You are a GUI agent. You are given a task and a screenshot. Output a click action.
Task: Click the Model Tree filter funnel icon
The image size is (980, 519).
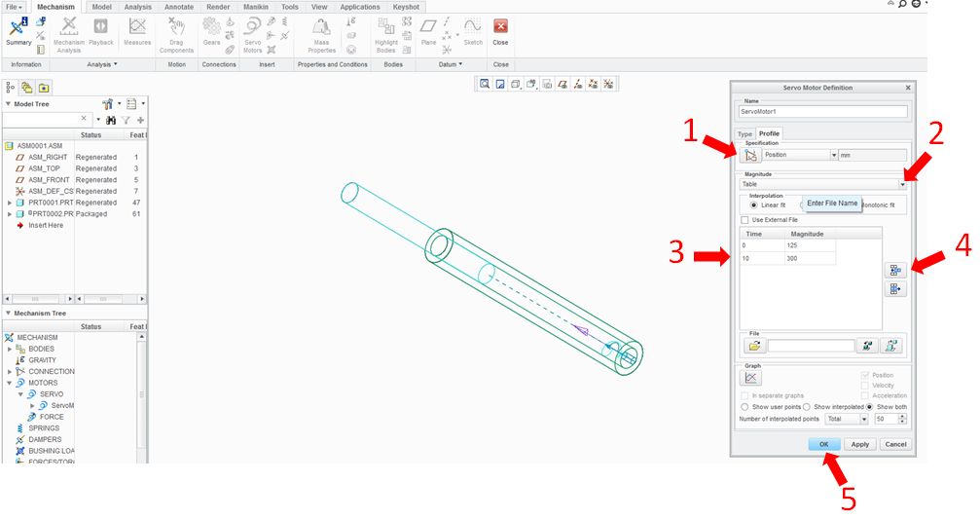click(126, 120)
